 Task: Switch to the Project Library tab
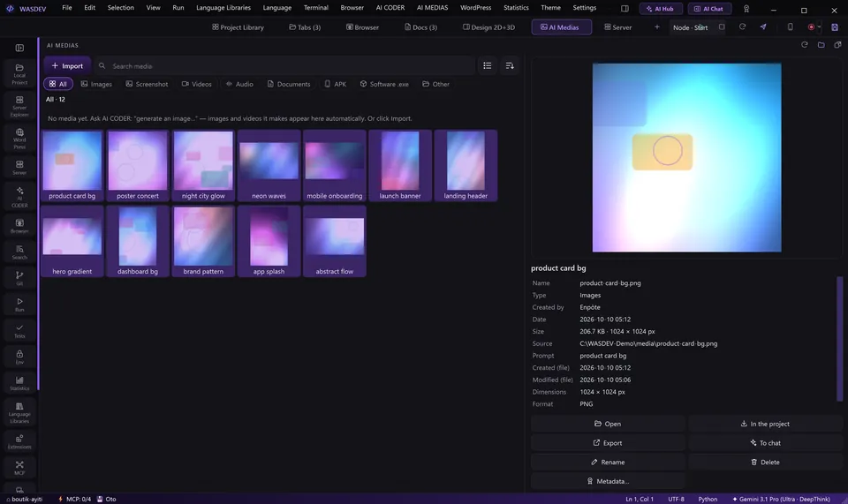pos(238,27)
